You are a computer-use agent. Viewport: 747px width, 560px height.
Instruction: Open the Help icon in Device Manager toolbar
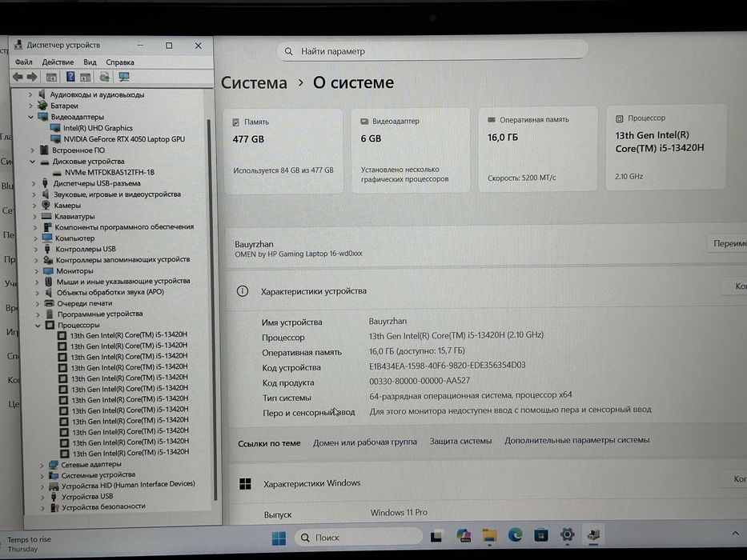(x=70, y=77)
